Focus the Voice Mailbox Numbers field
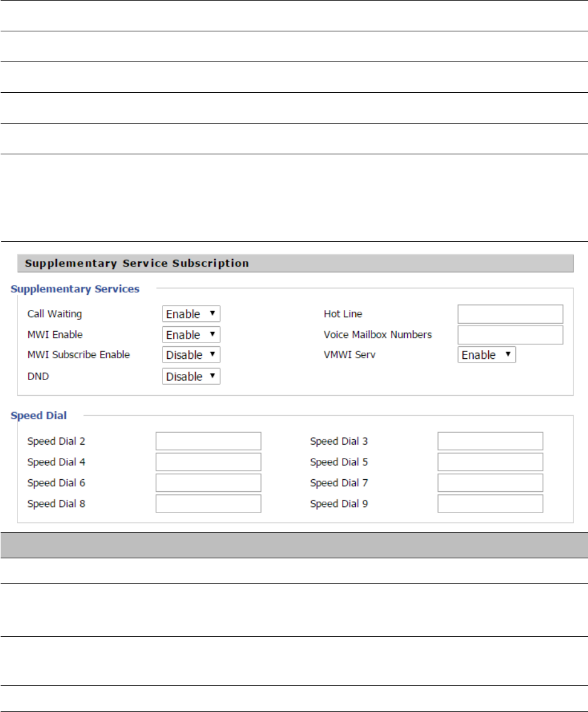The image size is (588, 712). [510, 335]
